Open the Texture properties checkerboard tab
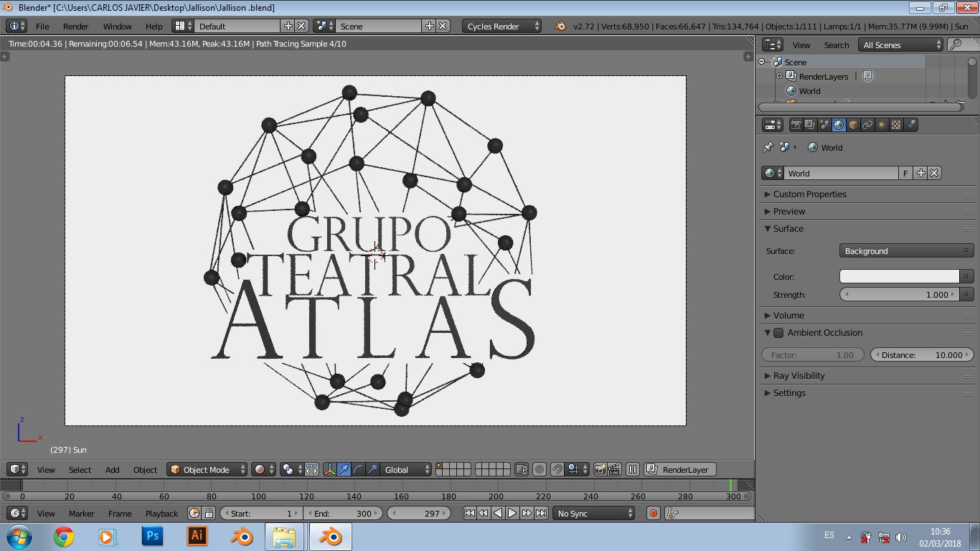The width and height of the screenshot is (980, 551). click(896, 125)
